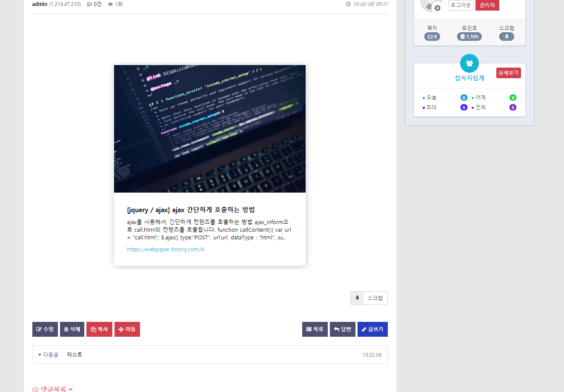This screenshot has width=564, height=392.
Task: Open the visitor stats users icon
Action: point(470,63)
